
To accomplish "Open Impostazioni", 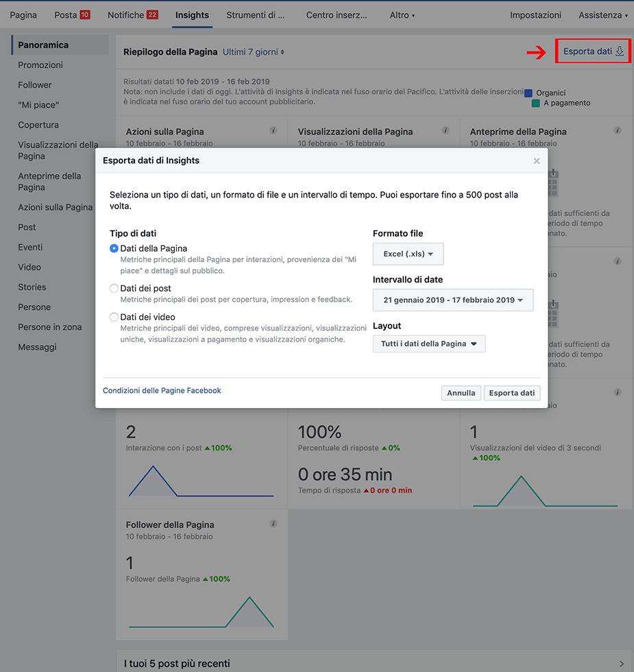I will click(535, 15).
